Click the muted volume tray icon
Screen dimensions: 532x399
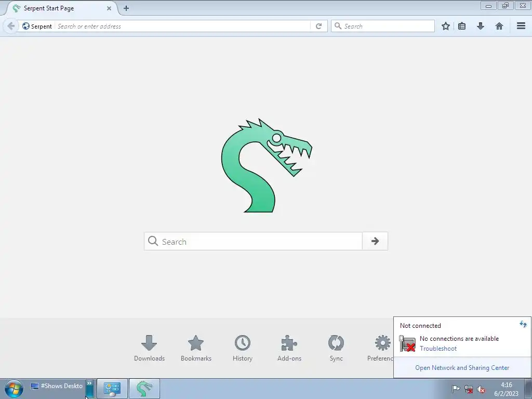point(481,389)
